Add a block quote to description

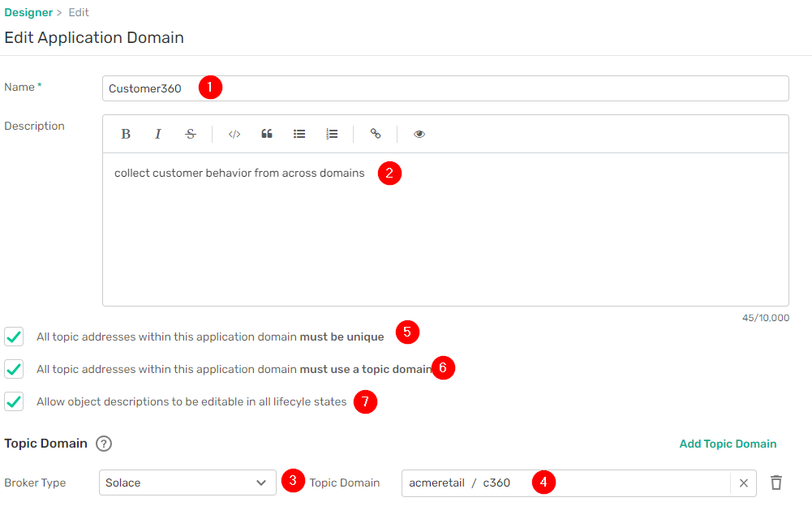click(267, 135)
